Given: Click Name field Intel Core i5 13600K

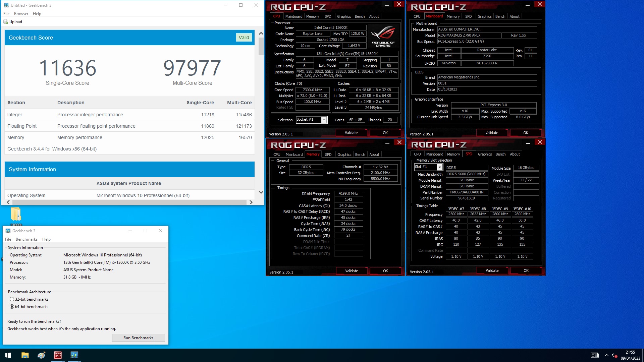Looking at the screenshot, I should click(331, 27).
